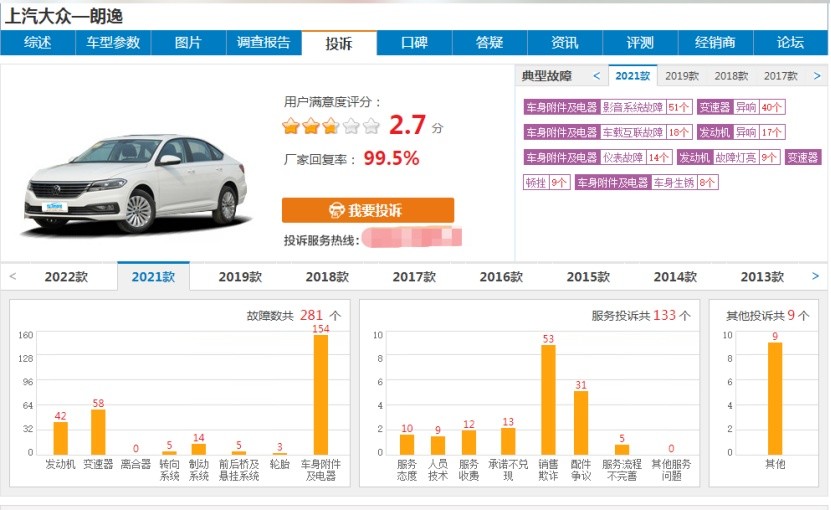Click the 其他 bar with 9 complaints
This screenshot has width=831, height=510.
click(775, 399)
